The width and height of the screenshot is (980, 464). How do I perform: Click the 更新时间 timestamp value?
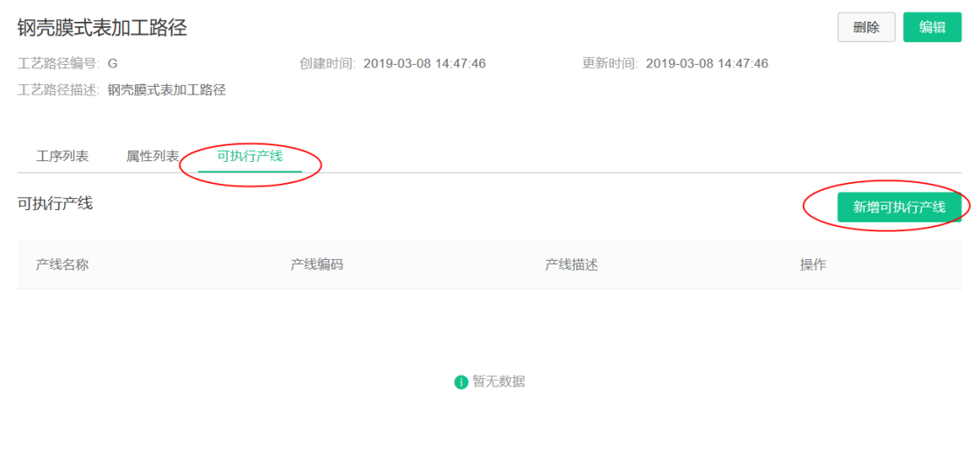[x=707, y=64]
